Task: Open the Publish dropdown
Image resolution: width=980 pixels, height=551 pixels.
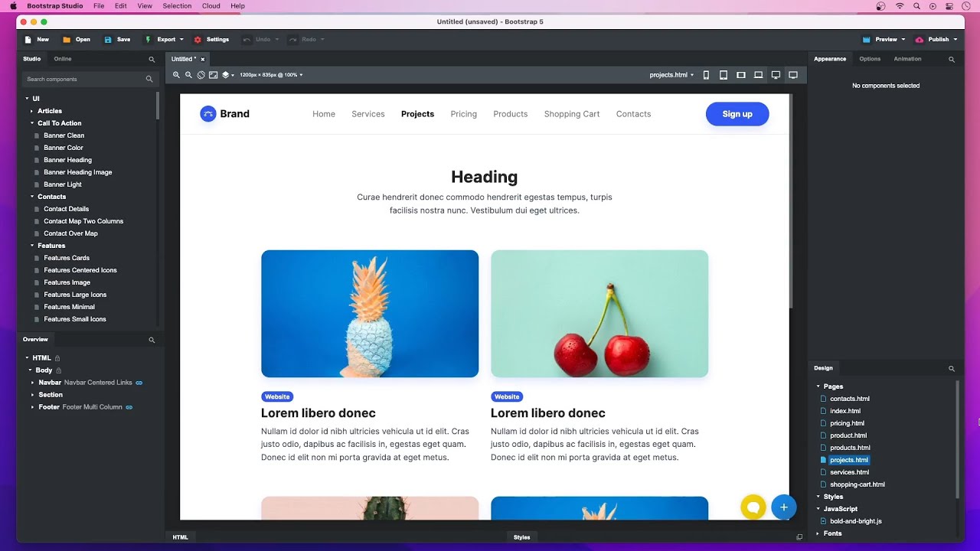Action: pyautogui.click(x=936, y=40)
